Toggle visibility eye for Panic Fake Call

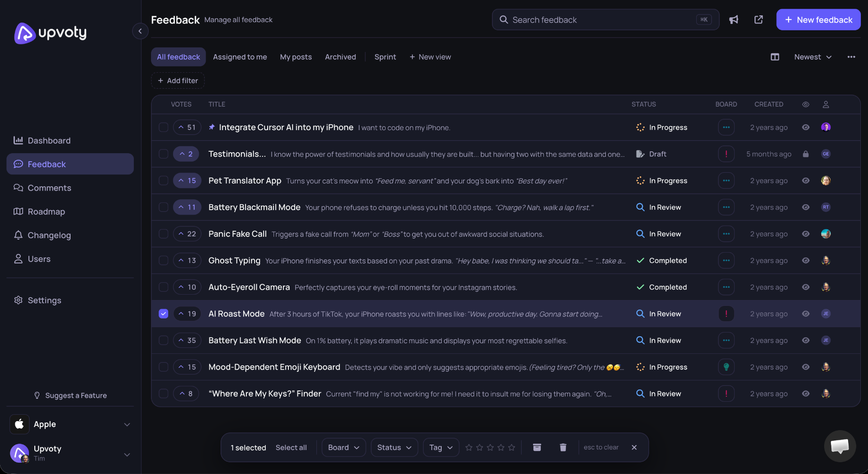tap(806, 234)
